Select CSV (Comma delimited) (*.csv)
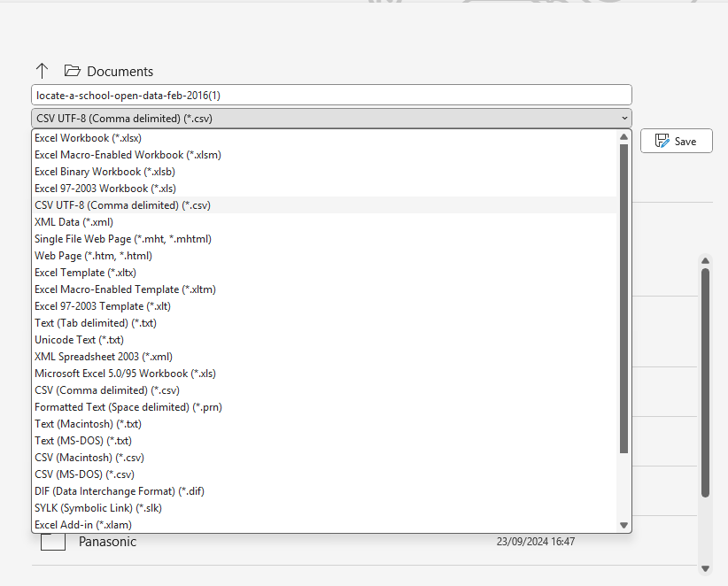 tap(325, 390)
